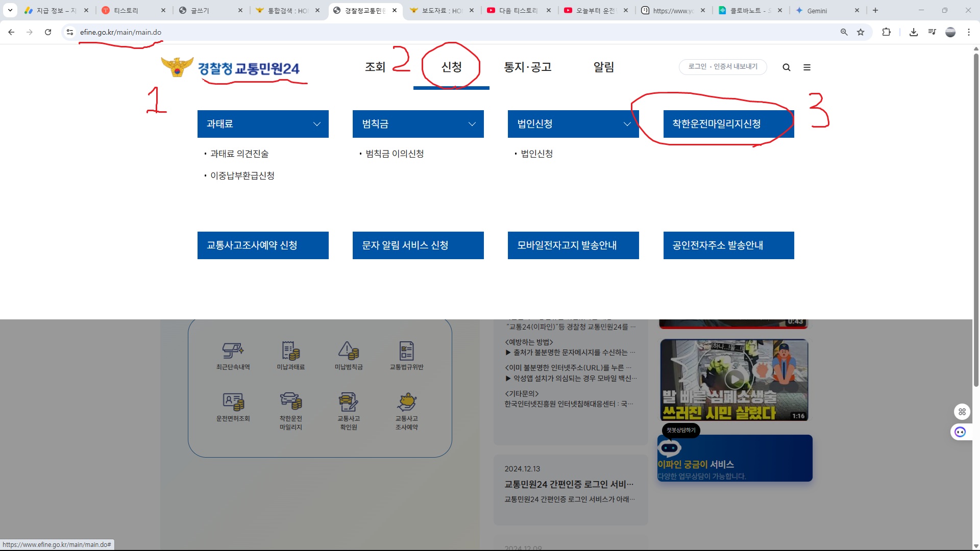This screenshot has width=980, height=551.
Task: Open the site search magnifier icon
Action: 787,67
